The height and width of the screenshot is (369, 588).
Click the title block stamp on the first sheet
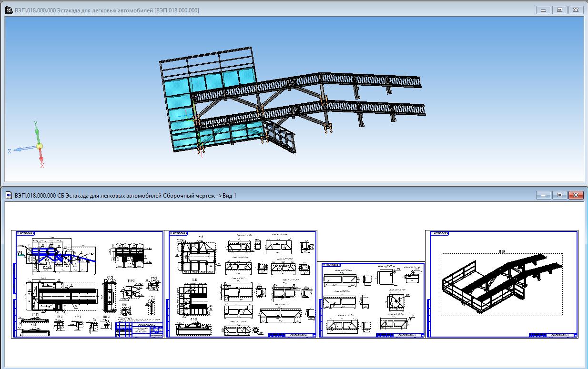coord(139,330)
